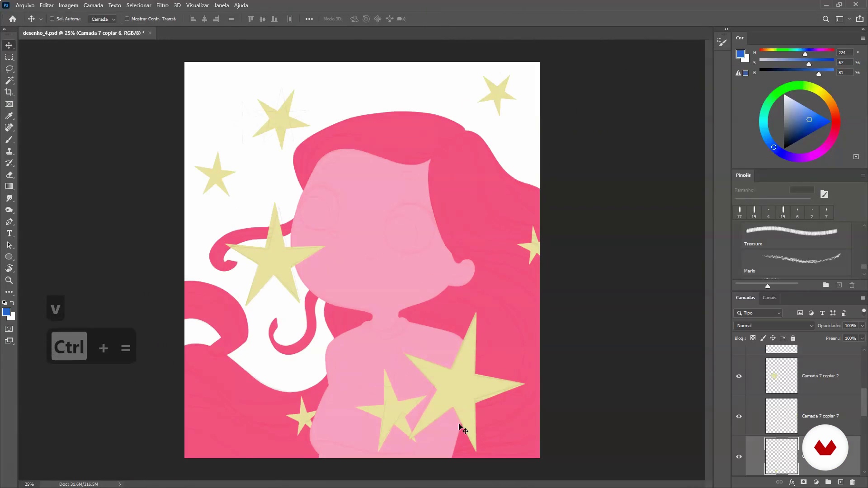
Task: Toggle lock image pixels brush icon
Action: click(763, 338)
